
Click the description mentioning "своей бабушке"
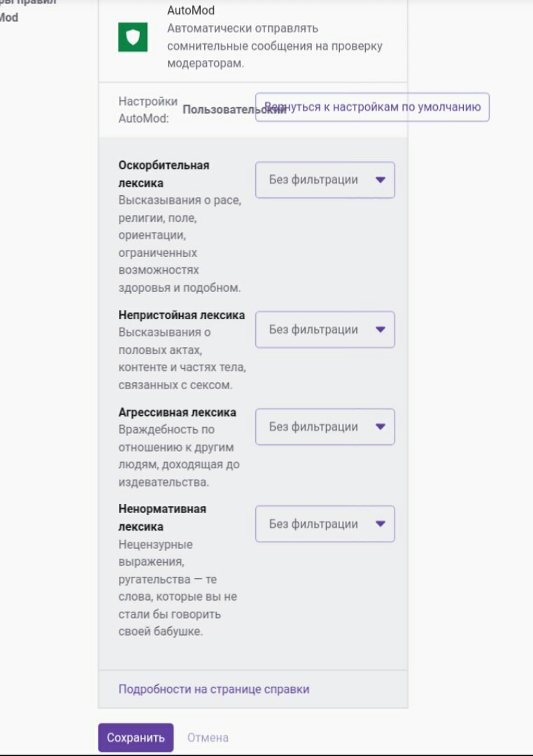[178, 588]
